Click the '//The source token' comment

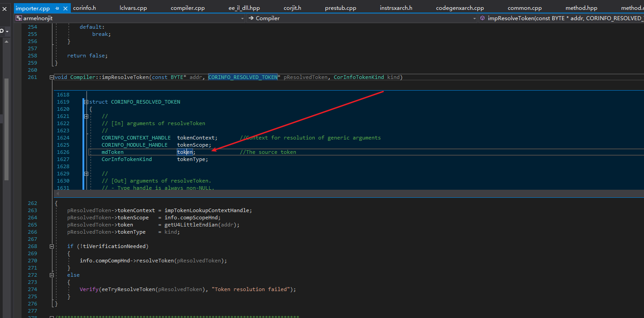[x=268, y=152]
